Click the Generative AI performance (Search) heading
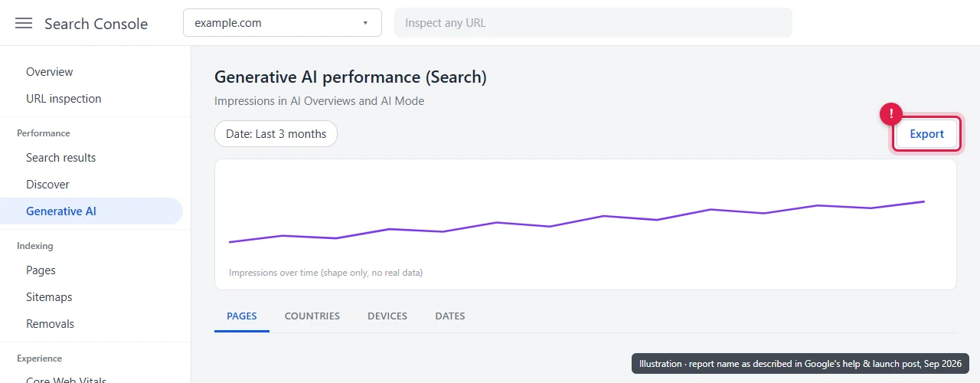 point(351,77)
